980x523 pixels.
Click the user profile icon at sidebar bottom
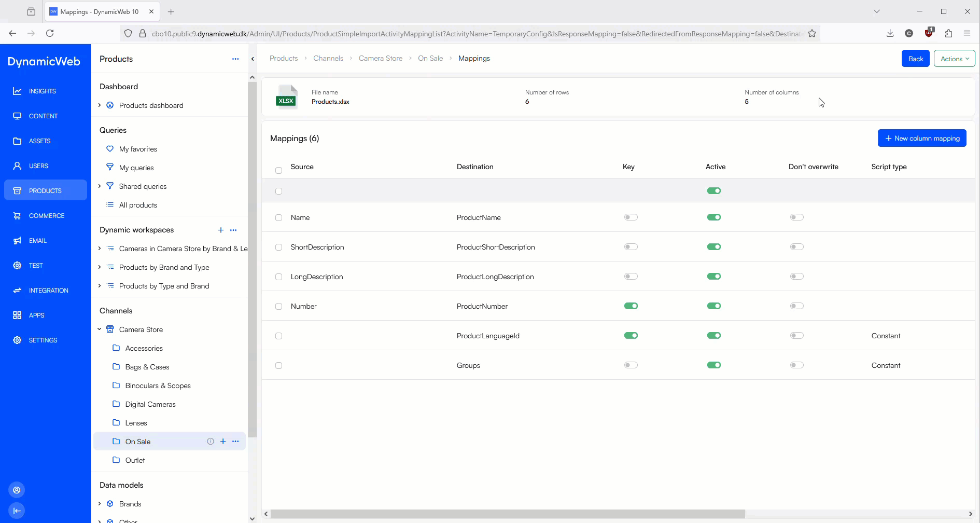point(17,490)
